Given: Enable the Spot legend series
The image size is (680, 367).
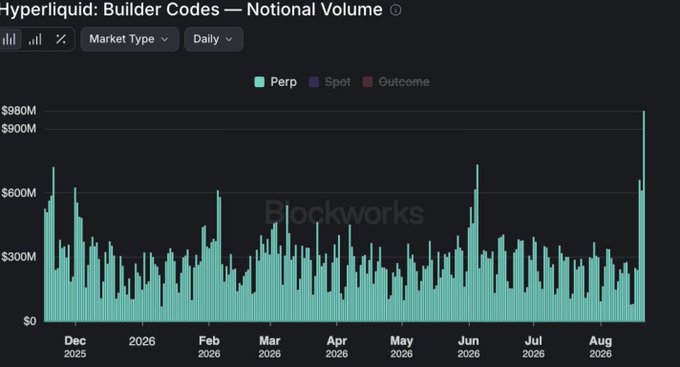Looking at the screenshot, I should [330, 82].
